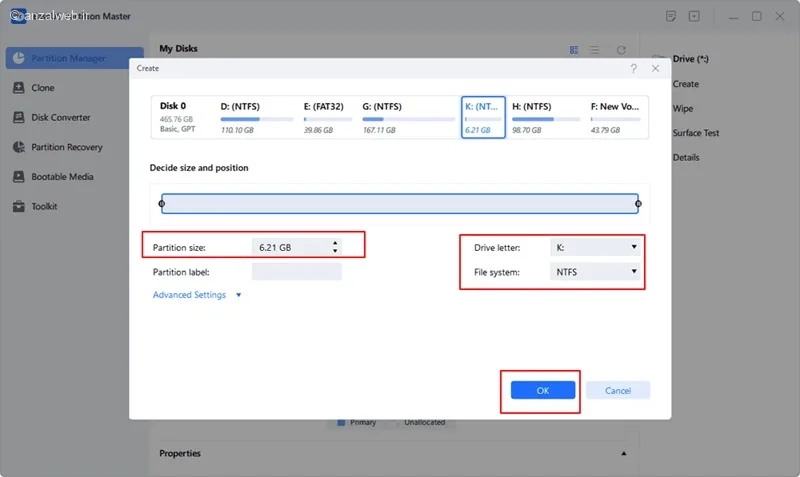Switch My Disks to list view icon
This screenshot has width=800, height=477.
595,50
